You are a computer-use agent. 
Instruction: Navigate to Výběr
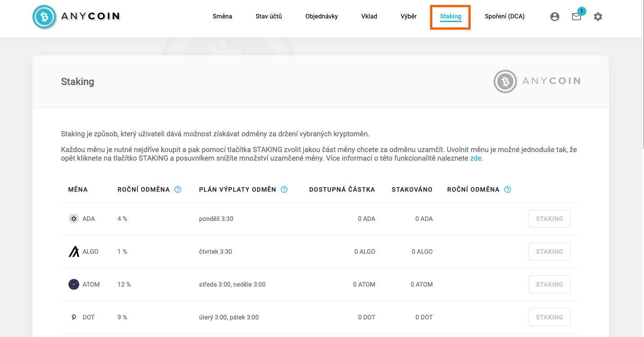[x=408, y=16]
